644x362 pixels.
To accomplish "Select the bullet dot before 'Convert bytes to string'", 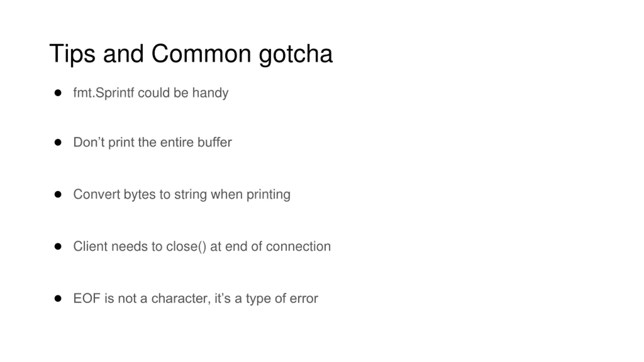I will click(58, 194).
